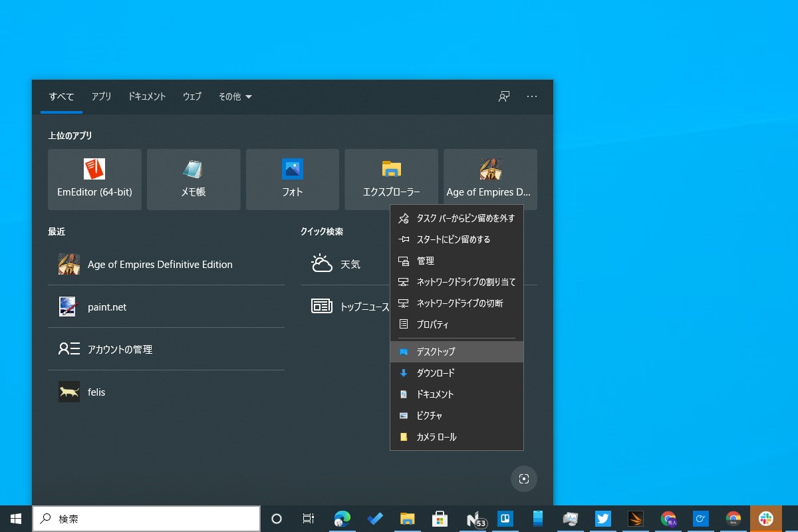Click the Task View icon on the taskbar
798x532 pixels.
[308, 519]
